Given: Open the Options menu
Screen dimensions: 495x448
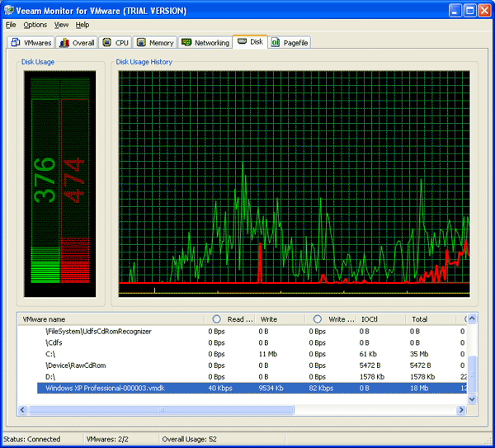Looking at the screenshot, I should 35,25.
